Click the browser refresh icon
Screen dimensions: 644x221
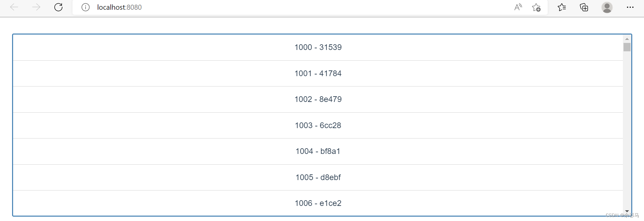coord(58,7)
